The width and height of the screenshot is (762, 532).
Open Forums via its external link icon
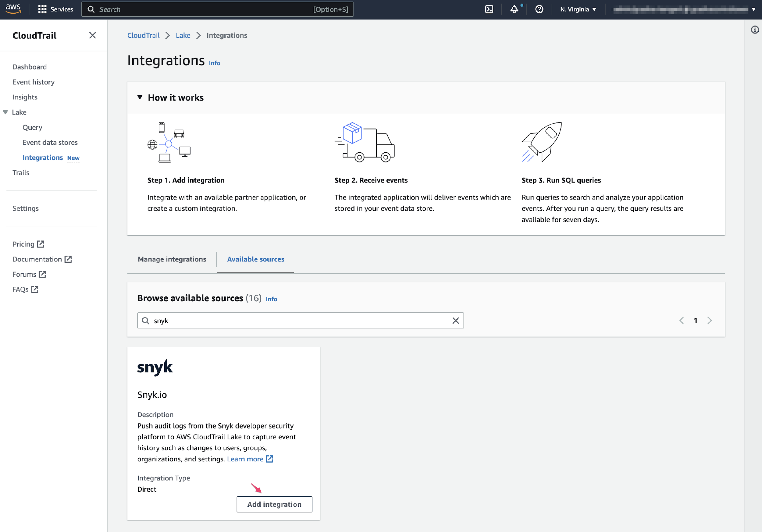pos(42,274)
